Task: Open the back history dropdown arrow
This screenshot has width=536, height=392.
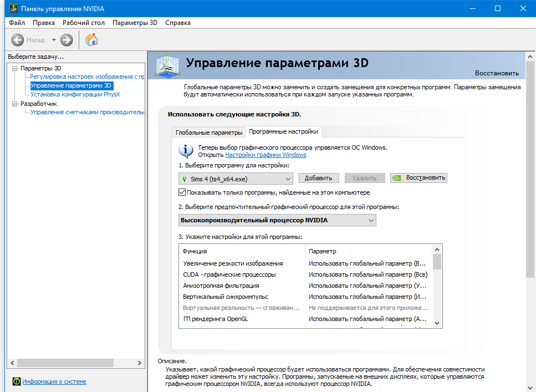Action: click(54, 40)
